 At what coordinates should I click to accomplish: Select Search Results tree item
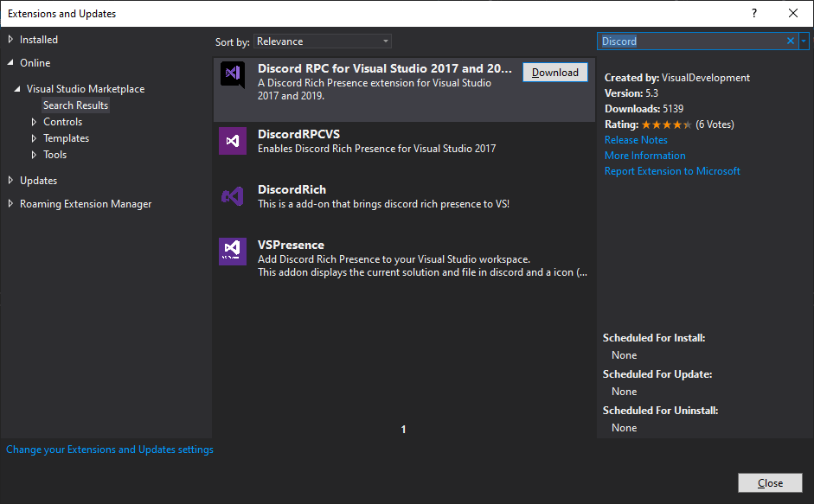pos(76,105)
